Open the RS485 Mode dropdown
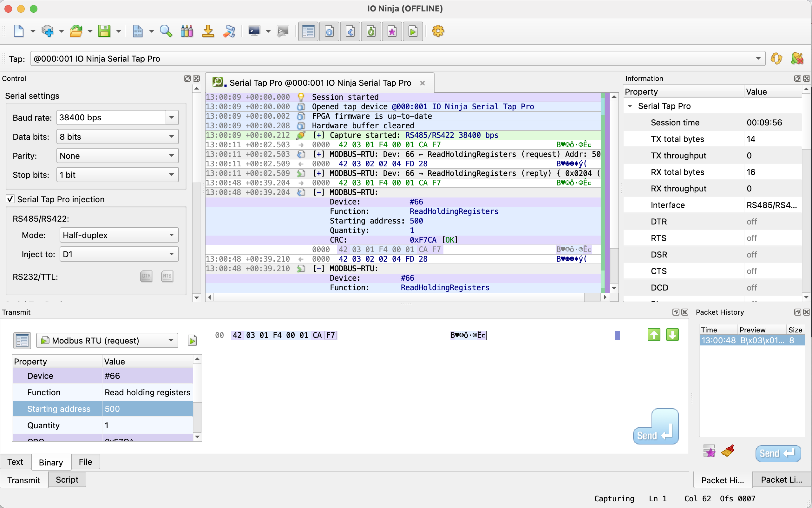 tap(119, 235)
